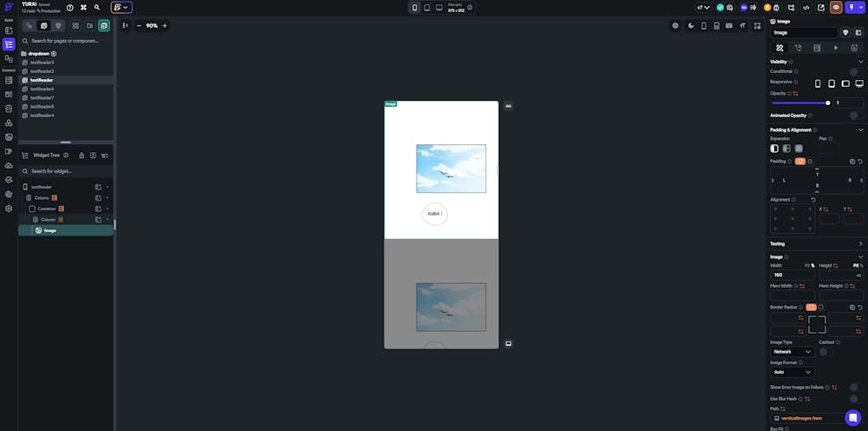Switch to the actions tab in right panel
The width and height of the screenshot is (868, 431).
point(798,48)
